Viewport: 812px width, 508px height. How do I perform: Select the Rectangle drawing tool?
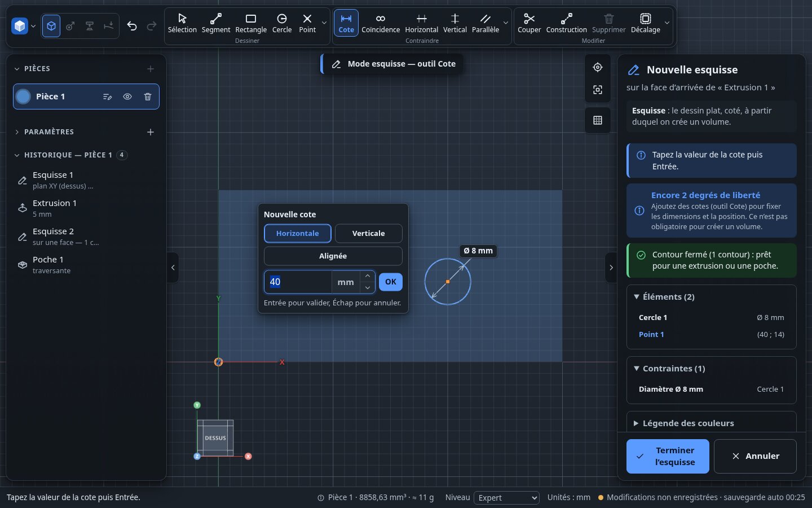pos(251,23)
